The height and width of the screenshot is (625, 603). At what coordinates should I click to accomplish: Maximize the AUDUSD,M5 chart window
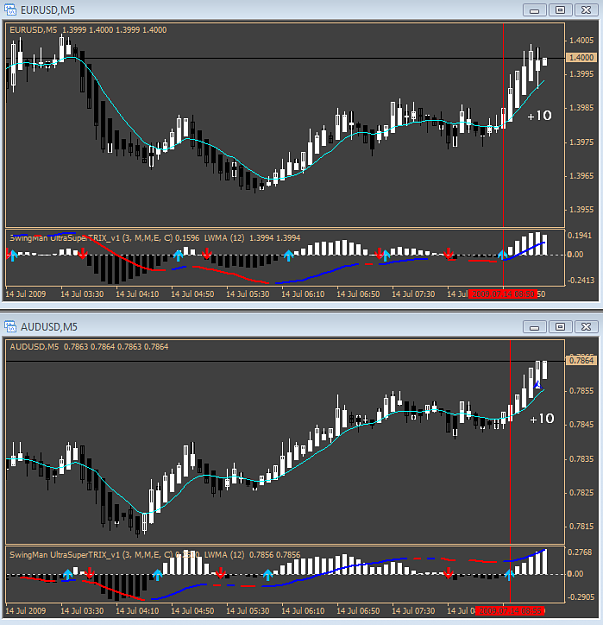click(560, 327)
